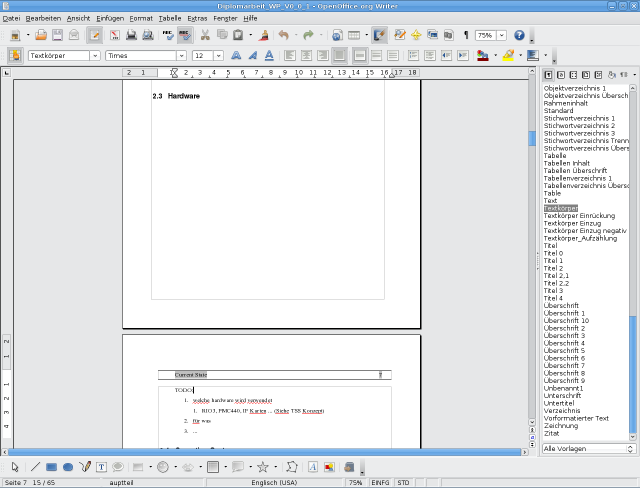640x488 pixels.
Task: Paste from clipboard icon
Action: [238, 35]
